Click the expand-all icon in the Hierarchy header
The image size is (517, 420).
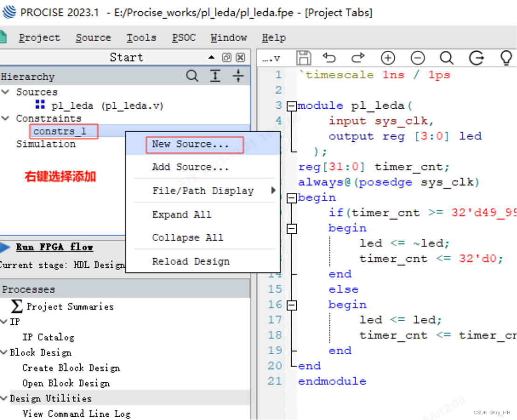pyautogui.click(x=215, y=76)
